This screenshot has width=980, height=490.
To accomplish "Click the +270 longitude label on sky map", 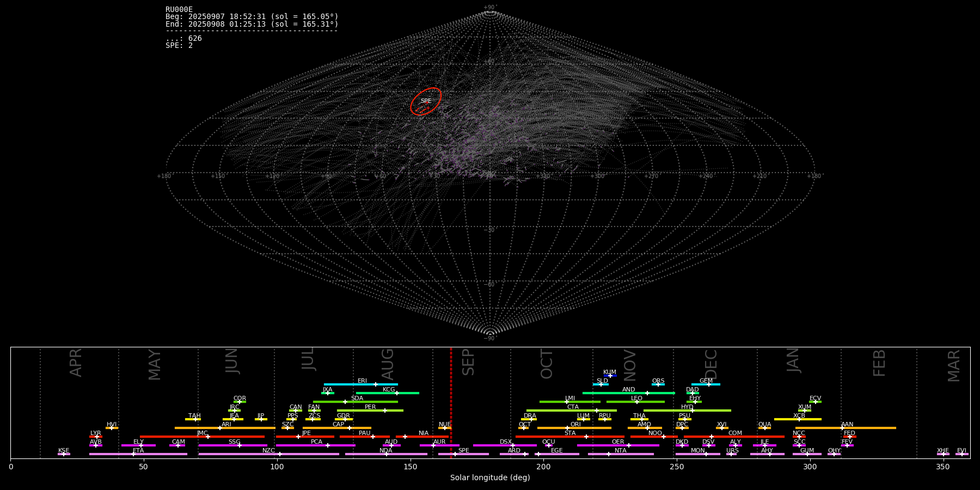I will coord(652,176).
